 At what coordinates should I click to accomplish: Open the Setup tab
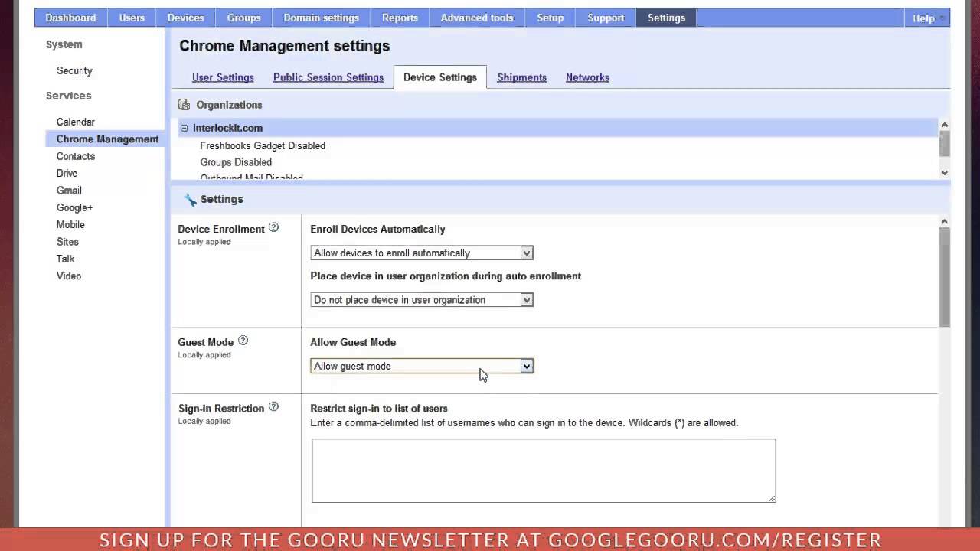[x=550, y=18]
